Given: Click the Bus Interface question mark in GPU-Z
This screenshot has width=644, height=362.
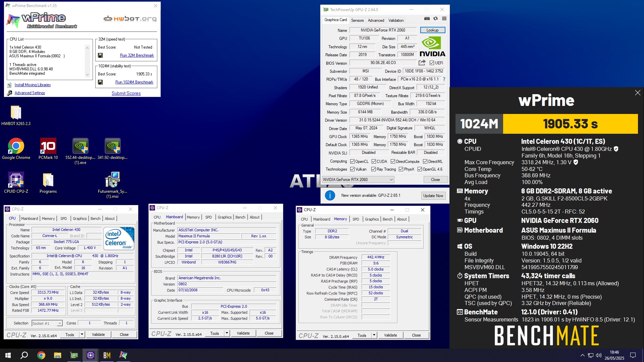Looking at the screenshot, I should click(x=444, y=79).
